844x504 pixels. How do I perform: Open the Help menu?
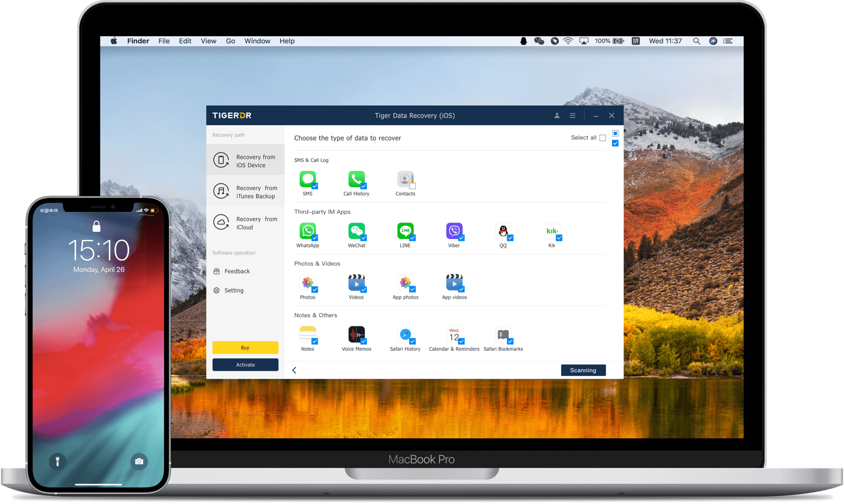[287, 41]
